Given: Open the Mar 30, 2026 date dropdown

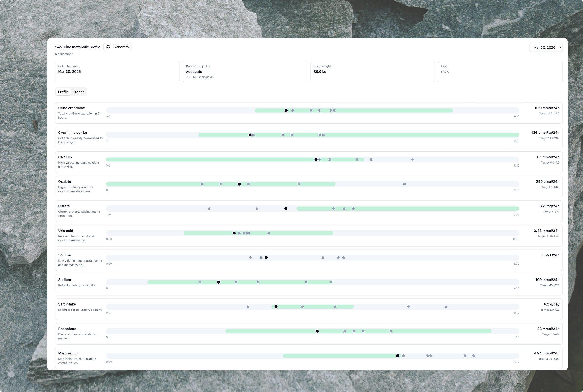Looking at the screenshot, I should [x=546, y=47].
